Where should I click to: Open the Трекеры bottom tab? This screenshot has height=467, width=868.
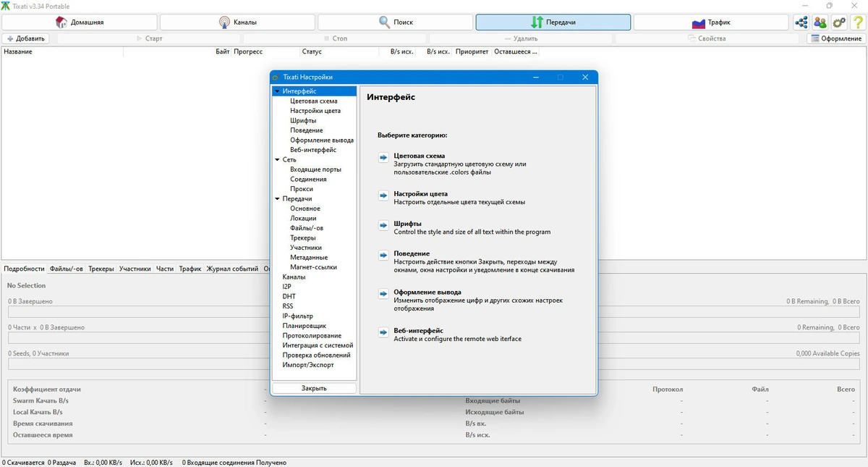tap(101, 269)
